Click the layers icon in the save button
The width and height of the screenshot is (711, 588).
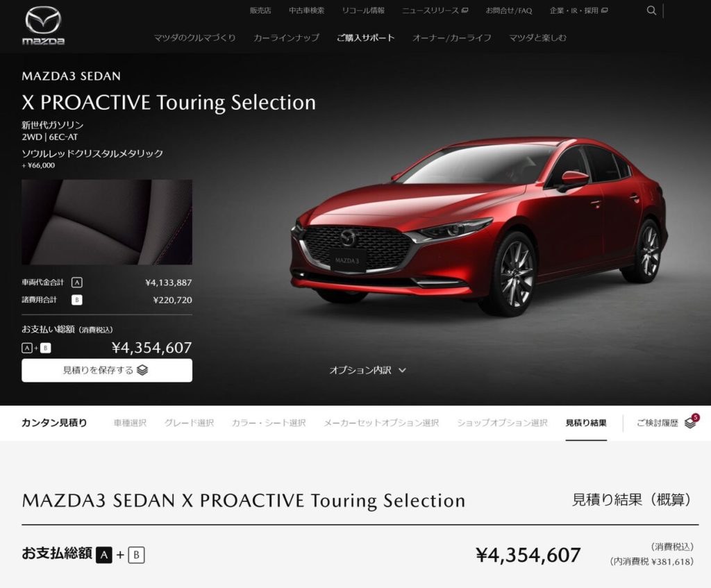[142, 370]
